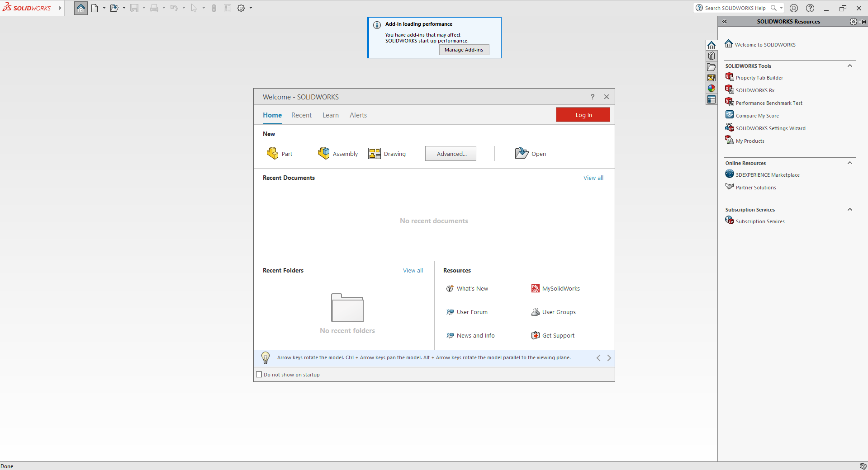The image size is (868, 470).
Task: Create a new Assembly document
Action: point(338,154)
